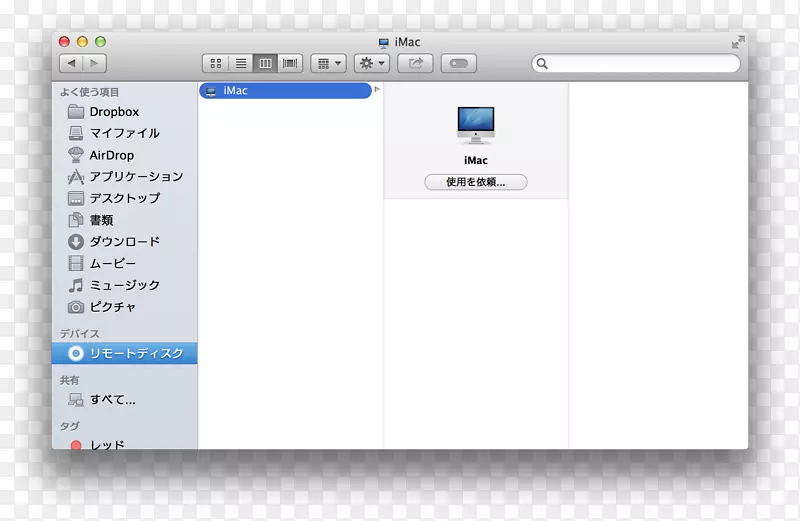This screenshot has width=800, height=521.
Task: Switch to list view
Action: coord(240,63)
